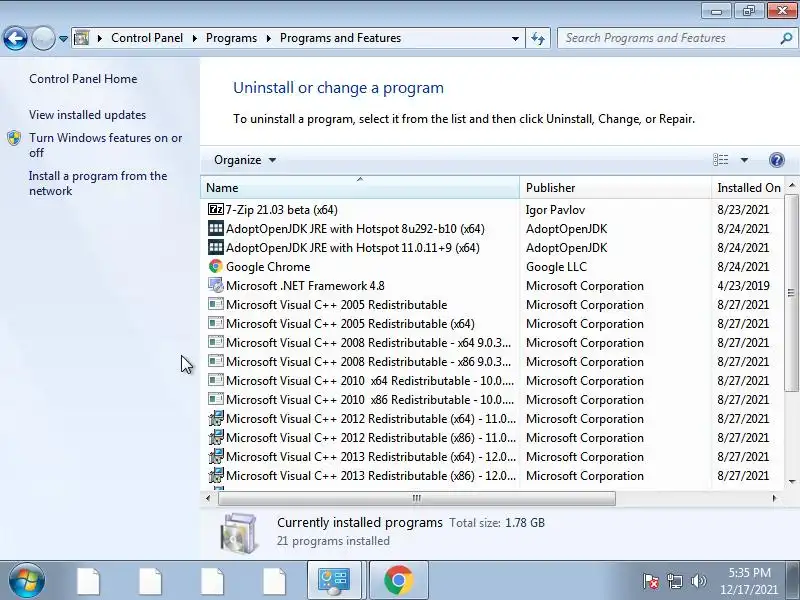
Task: Select the 7-Zip 21.03 beta icon
Action: click(x=216, y=210)
